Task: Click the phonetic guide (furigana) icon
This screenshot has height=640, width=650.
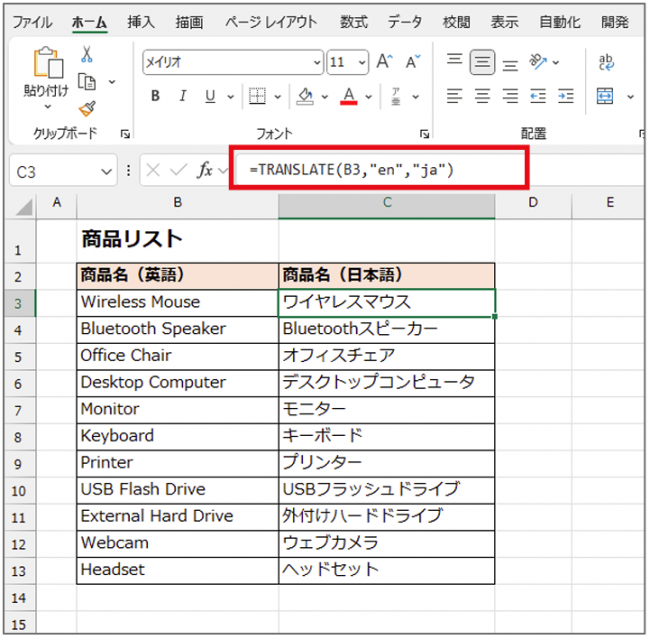Action: click(395, 96)
